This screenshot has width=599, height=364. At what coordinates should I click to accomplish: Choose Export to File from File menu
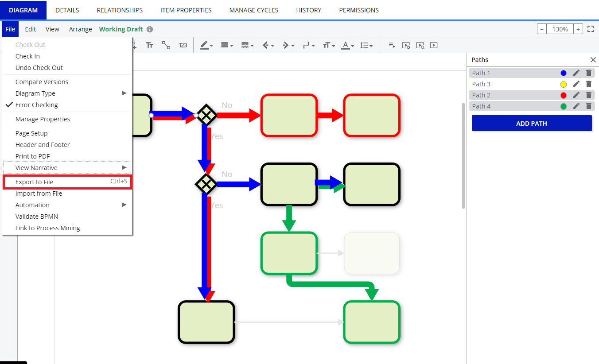(x=35, y=182)
